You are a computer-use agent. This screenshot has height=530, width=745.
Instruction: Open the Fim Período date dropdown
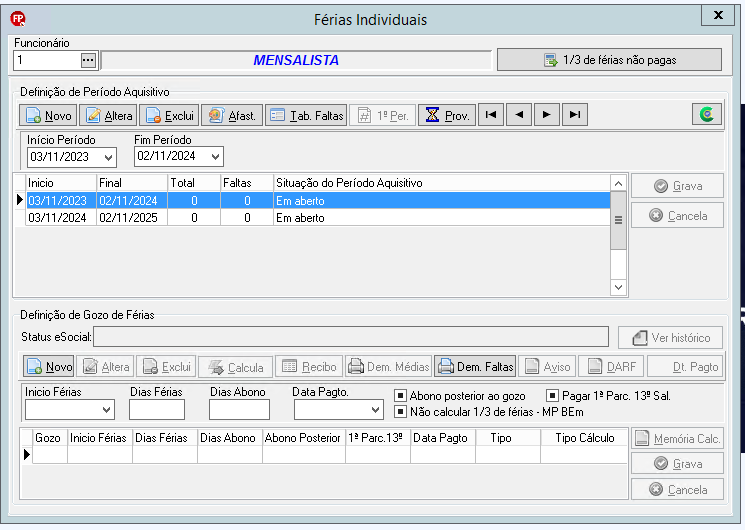[x=216, y=156]
